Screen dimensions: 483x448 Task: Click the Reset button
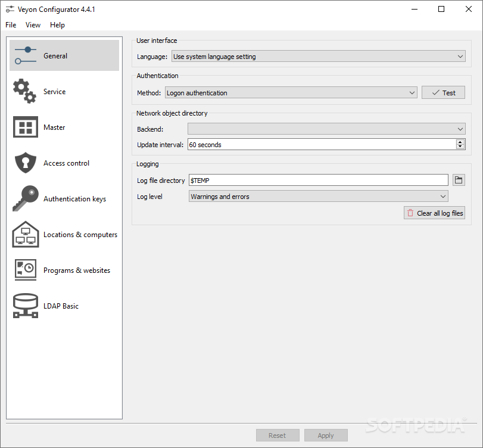pos(278,435)
